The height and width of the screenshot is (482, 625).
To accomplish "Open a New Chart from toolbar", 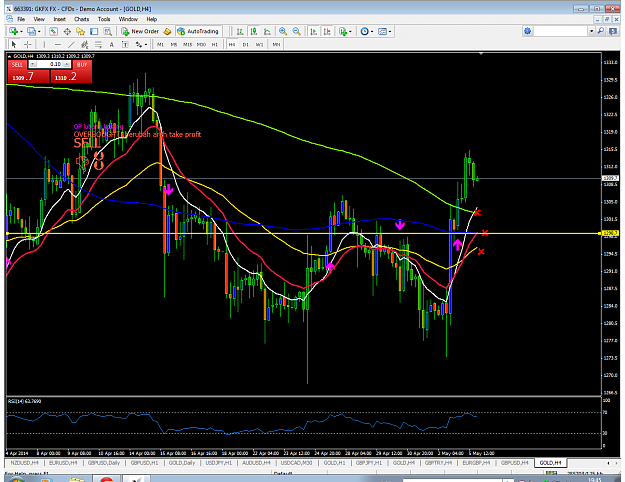I will 14,31.
